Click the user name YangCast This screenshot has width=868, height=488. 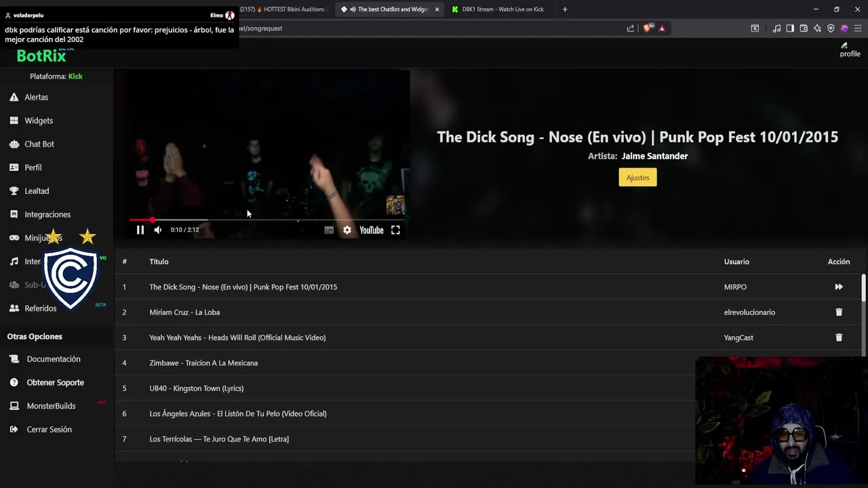(x=738, y=338)
